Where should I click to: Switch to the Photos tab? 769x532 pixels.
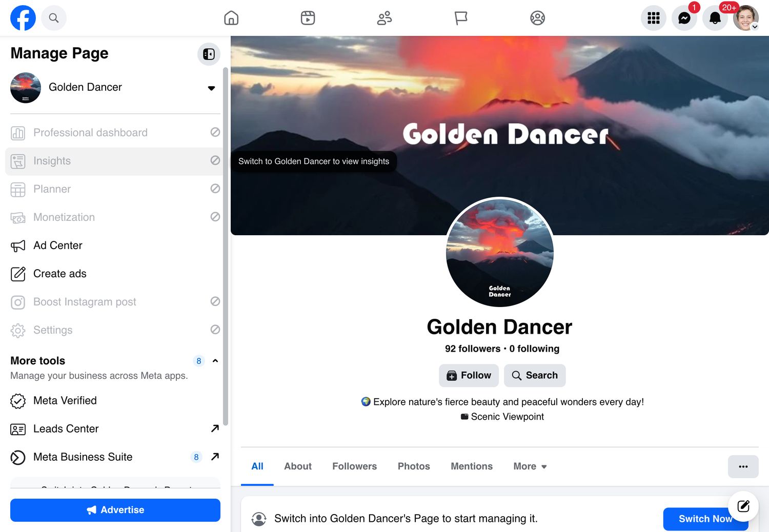[414, 466]
